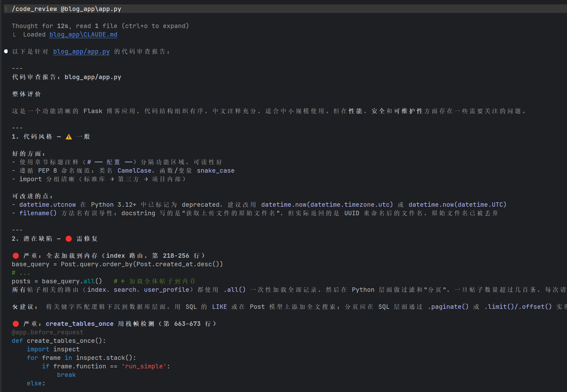Image resolution: width=567 pixels, height=392 pixels.
Task: Click the red circle beside 'create_tables_once 用栈帧检测'
Action: (x=16, y=324)
